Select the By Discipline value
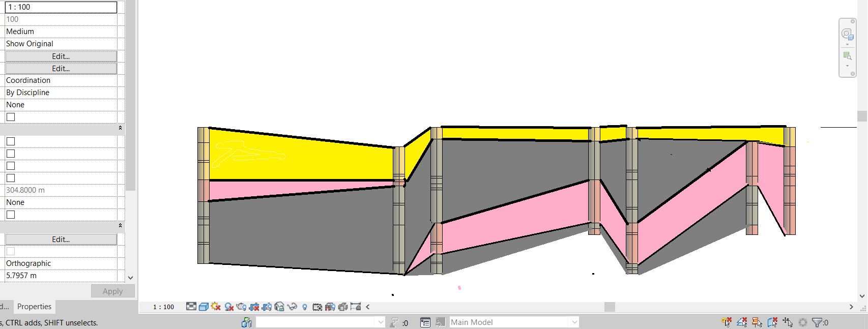The image size is (868, 329). 61,93
